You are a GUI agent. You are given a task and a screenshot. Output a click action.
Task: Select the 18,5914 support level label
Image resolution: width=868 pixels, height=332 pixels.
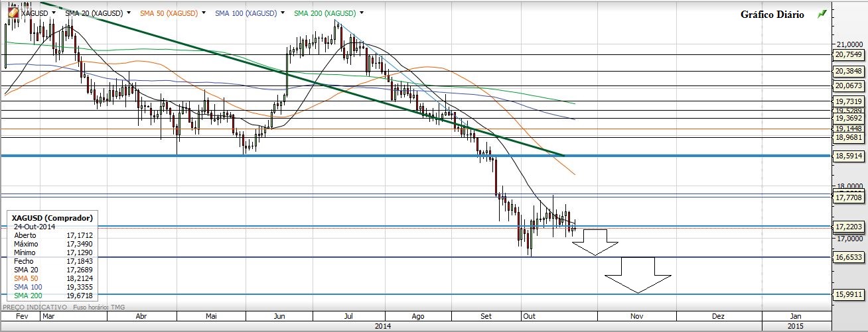point(848,156)
